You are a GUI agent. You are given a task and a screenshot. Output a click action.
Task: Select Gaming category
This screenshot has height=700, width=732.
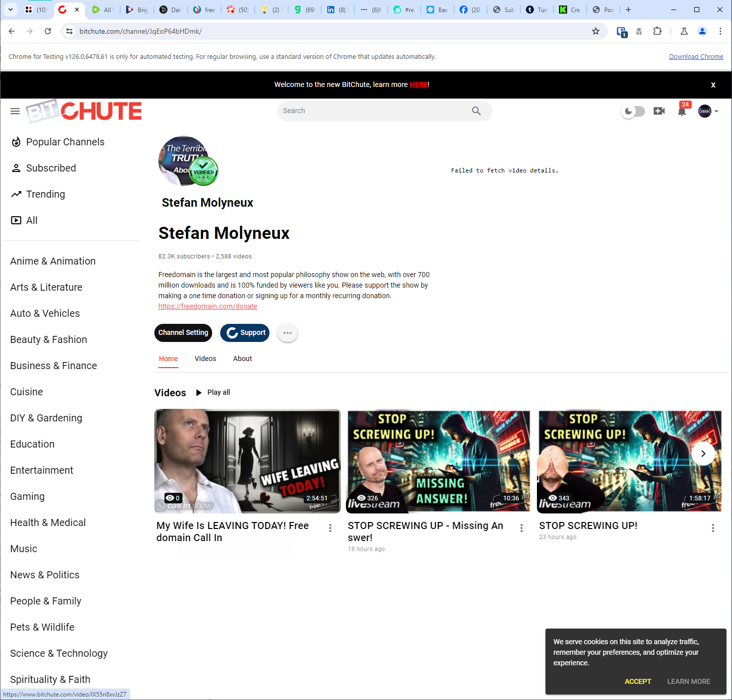(27, 497)
